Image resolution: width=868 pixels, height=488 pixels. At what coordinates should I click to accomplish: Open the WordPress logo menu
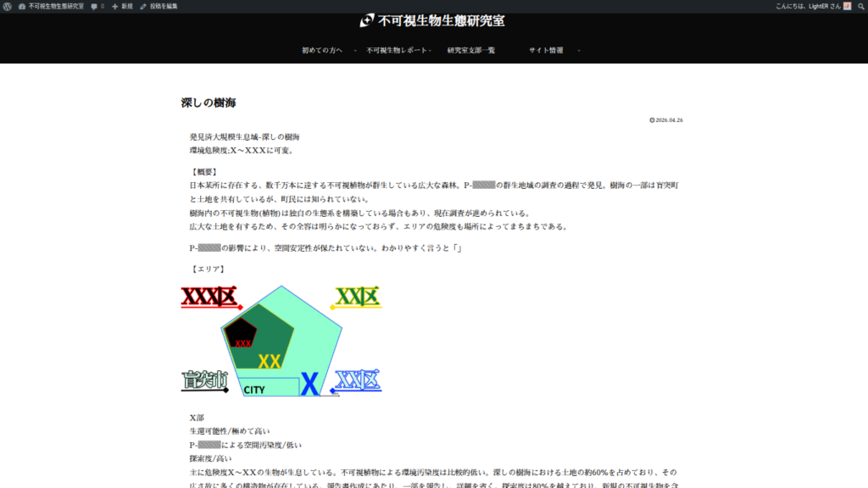click(7, 6)
